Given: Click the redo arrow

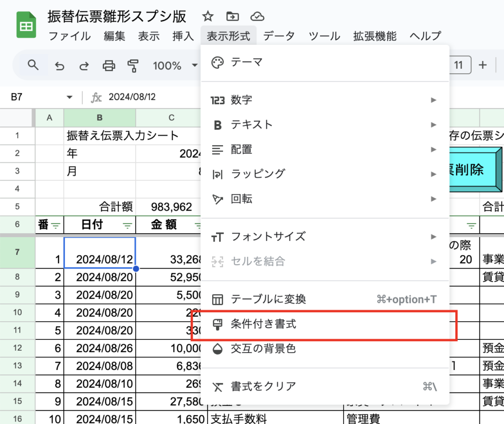Looking at the screenshot, I should pos(84,66).
